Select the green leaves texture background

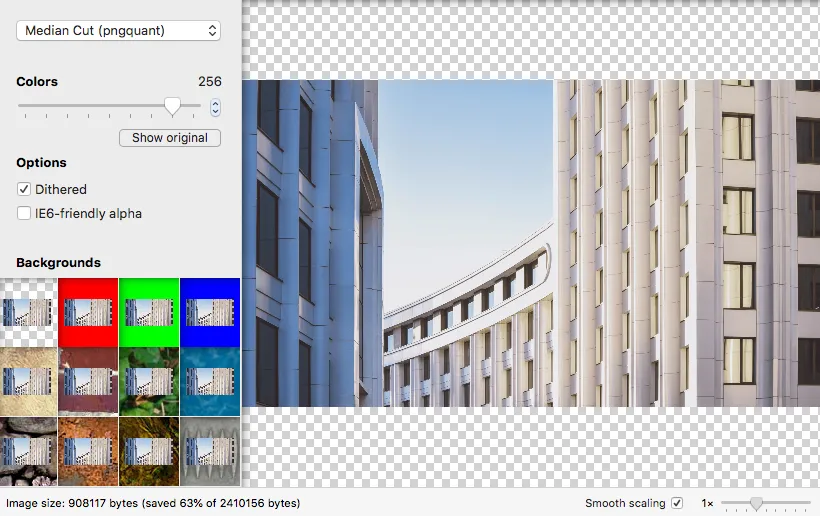click(x=149, y=382)
